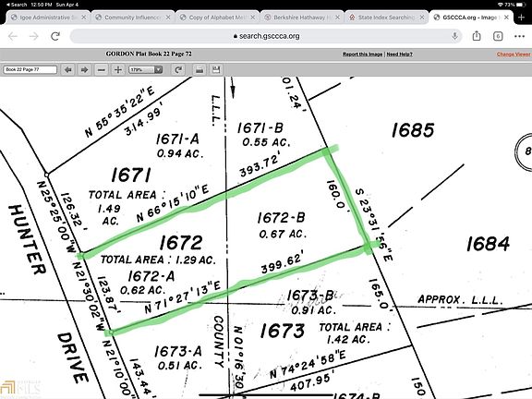The image size is (532, 399).
Task: Expand the zoom percentage dropdown
Action: point(158,70)
